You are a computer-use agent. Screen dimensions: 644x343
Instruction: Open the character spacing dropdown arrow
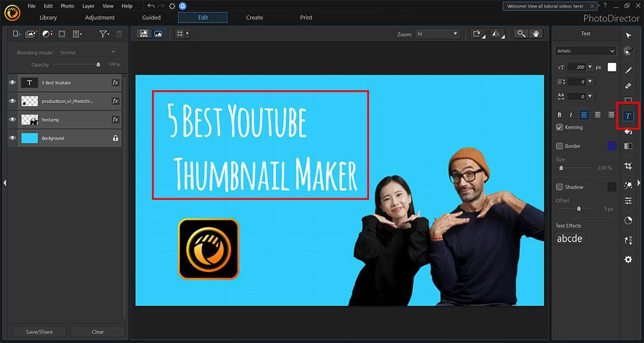590,96
